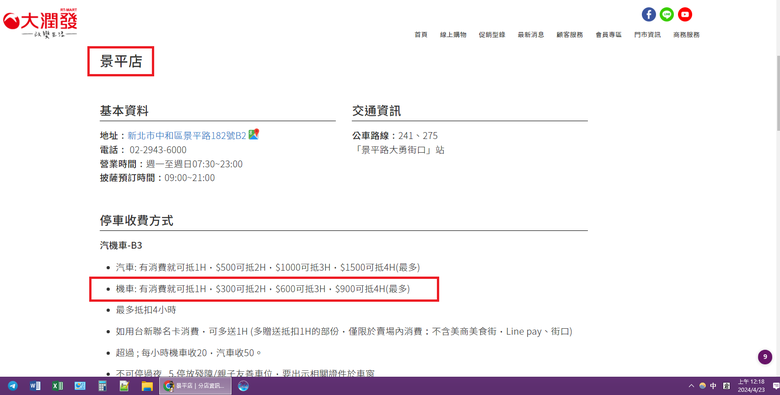This screenshot has width=780, height=395.
Task: Click the 停車收費方式 section heading
Action: pos(136,220)
